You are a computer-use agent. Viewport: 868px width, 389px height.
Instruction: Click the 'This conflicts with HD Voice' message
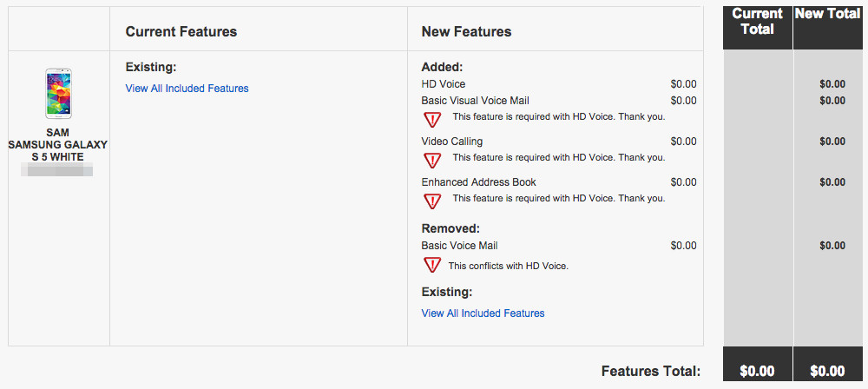tap(508, 266)
